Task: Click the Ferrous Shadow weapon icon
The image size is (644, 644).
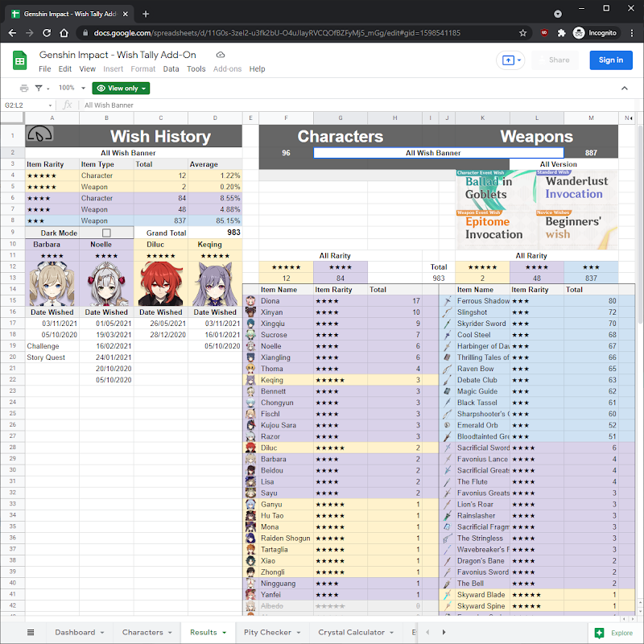Action: pos(448,301)
